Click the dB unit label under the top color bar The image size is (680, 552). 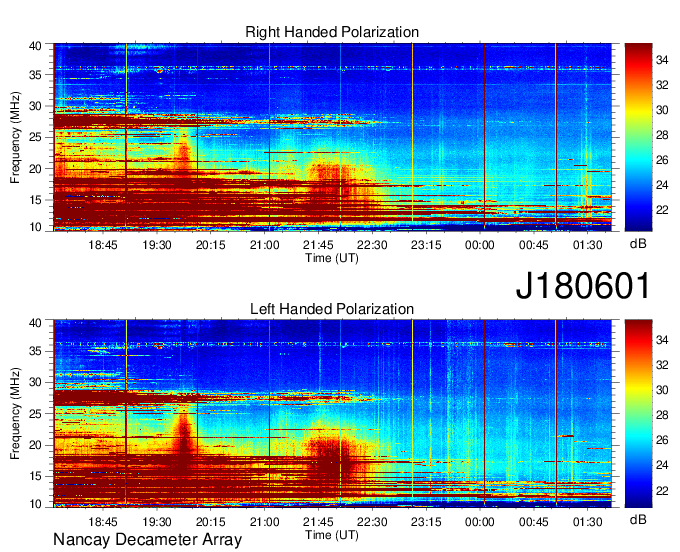click(638, 244)
